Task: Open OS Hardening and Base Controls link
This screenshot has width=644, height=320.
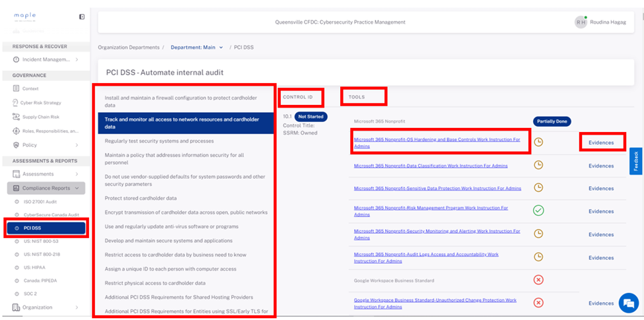Action: coord(437,143)
